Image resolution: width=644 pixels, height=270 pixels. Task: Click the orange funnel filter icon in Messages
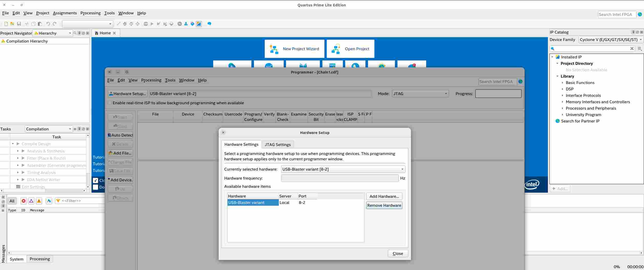click(58, 201)
